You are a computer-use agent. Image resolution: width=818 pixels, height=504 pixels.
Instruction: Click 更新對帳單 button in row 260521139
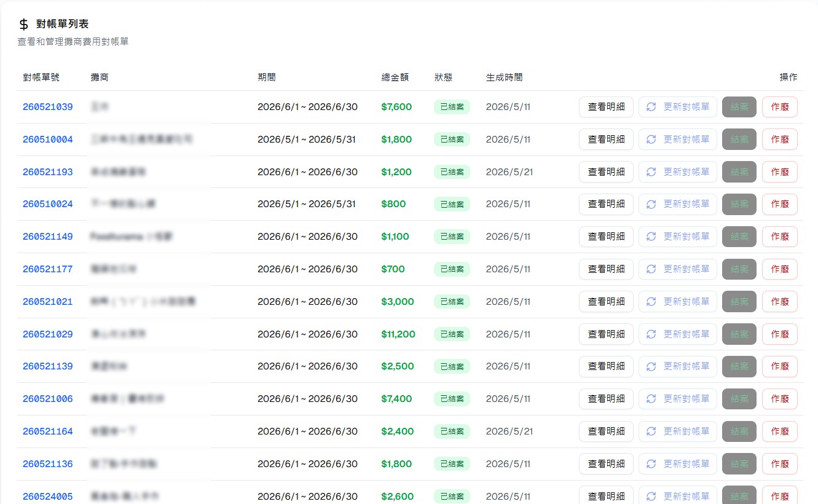pos(678,366)
